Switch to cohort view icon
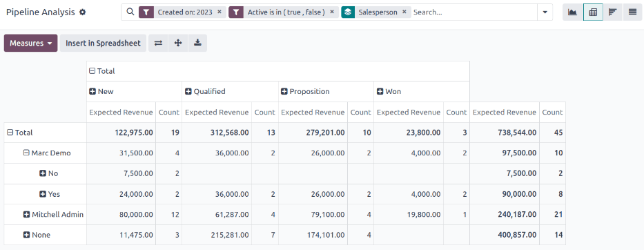This screenshot has width=644, height=250. 613,12
